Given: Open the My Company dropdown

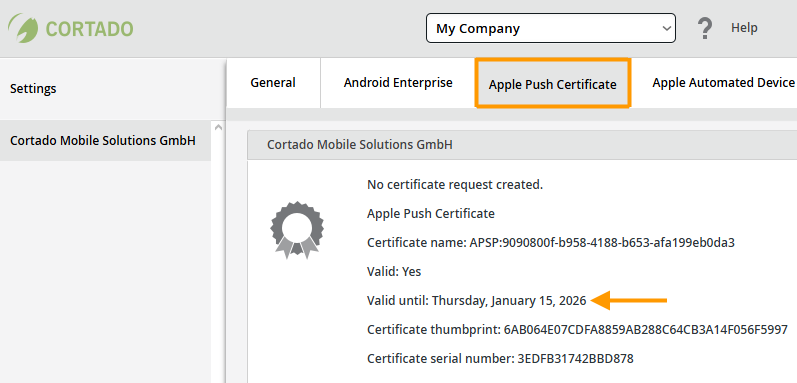Looking at the screenshot, I should coord(550,28).
